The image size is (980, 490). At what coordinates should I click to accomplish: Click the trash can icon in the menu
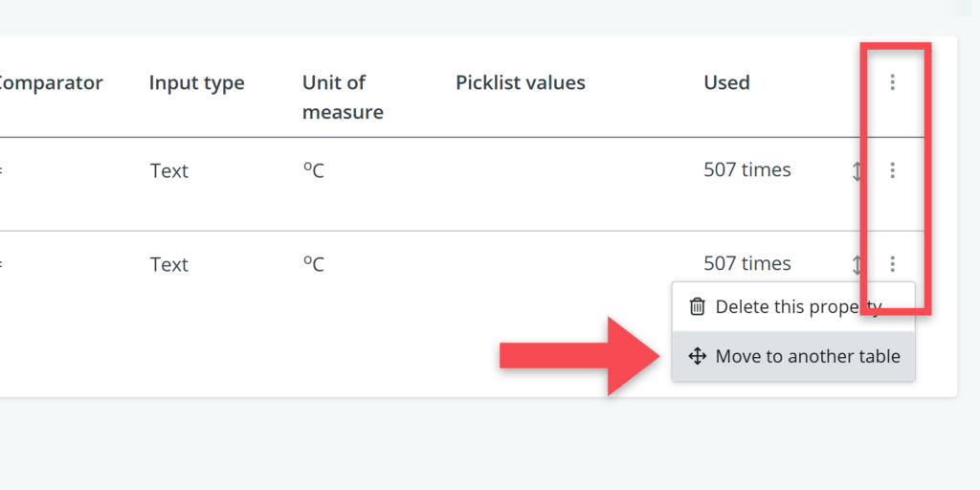click(x=698, y=307)
